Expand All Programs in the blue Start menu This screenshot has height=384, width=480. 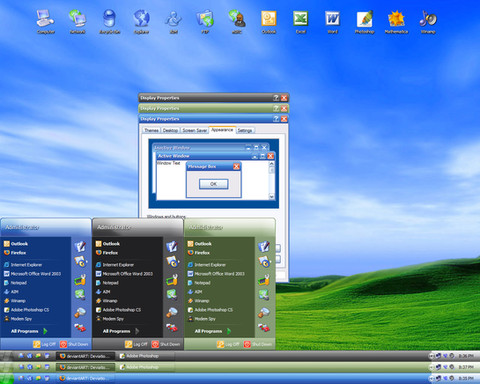pyautogui.click(x=29, y=331)
